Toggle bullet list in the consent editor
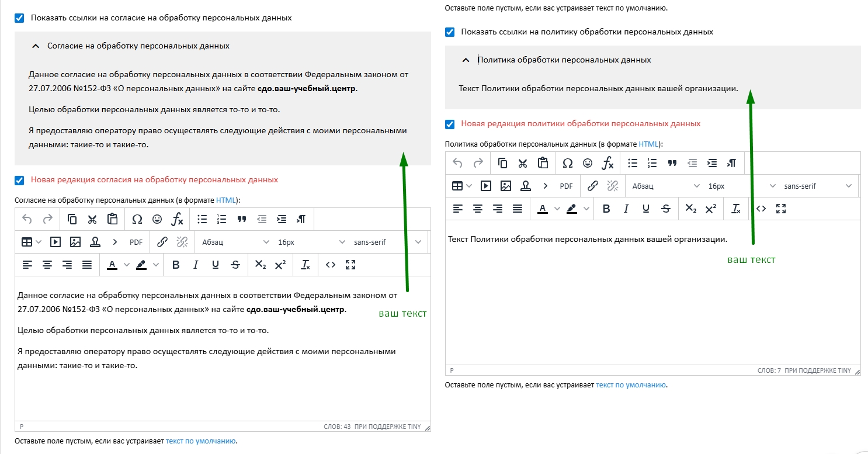868x454 pixels. pos(202,219)
